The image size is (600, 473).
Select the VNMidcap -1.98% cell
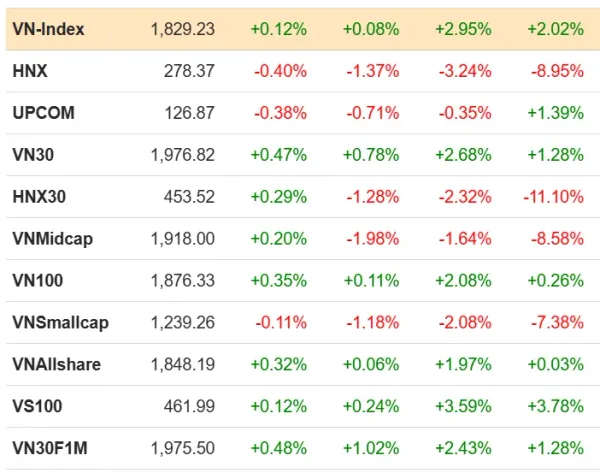[373, 239]
